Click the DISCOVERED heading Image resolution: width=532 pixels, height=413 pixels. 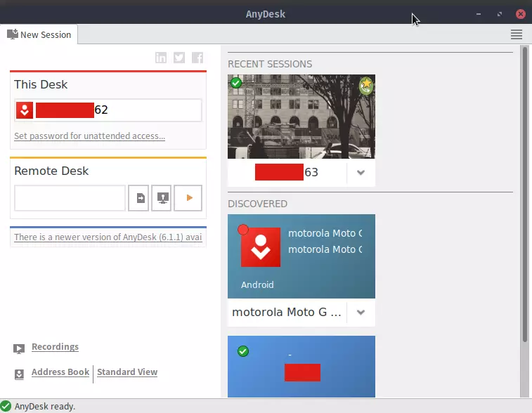[257, 204]
